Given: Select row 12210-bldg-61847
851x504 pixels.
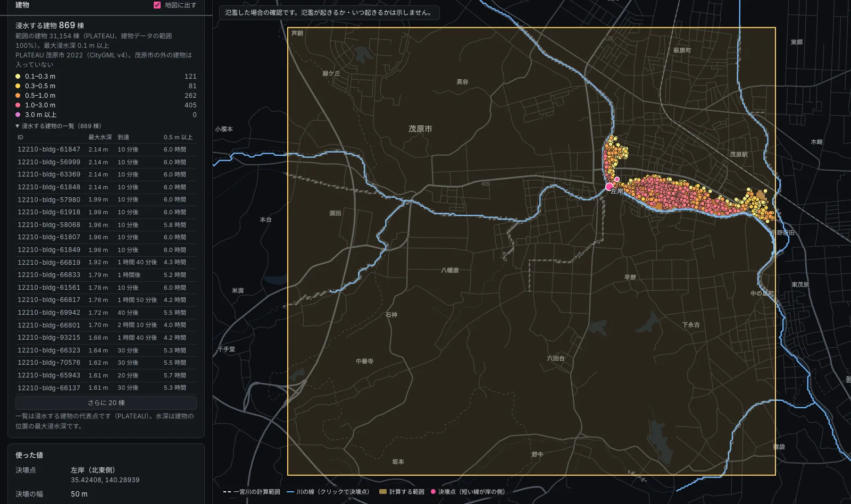Looking at the screenshot, I should (106, 149).
